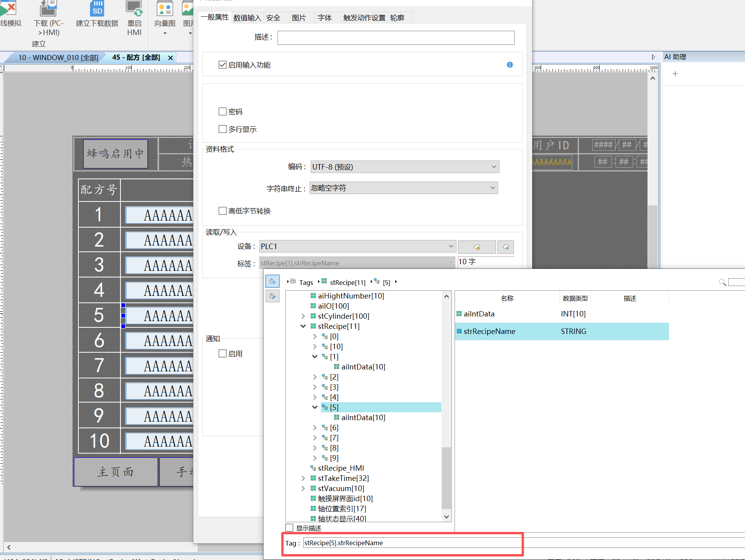Open the 触发动作设置 tab
The width and height of the screenshot is (745, 560).
pos(364,18)
